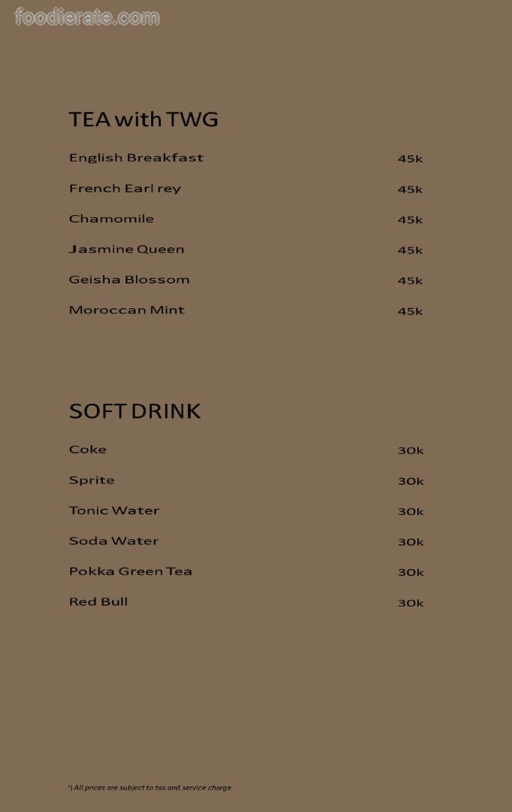Click the foodierate.com watermark logo
This screenshot has width=512, height=812.
(87, 17)
